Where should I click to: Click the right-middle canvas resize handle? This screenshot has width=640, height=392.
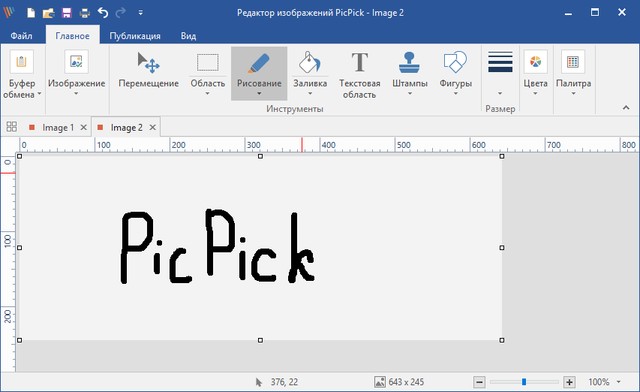point(502,248)
